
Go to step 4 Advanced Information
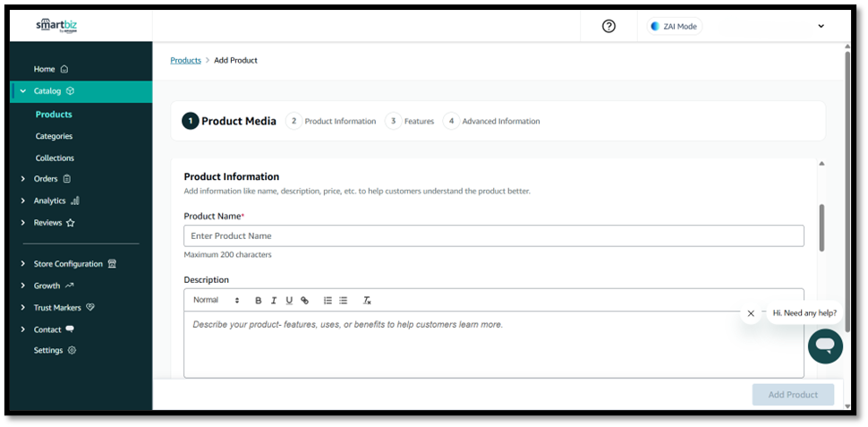(492, 121)
